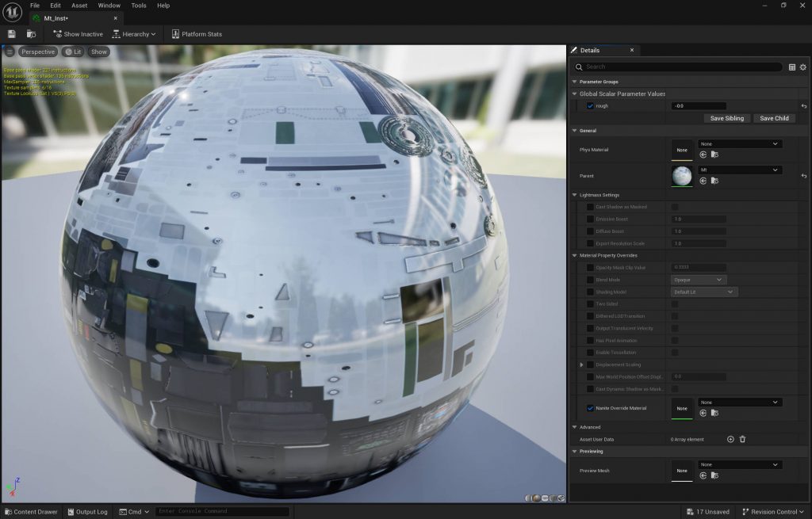Click the Details search field
812x519 pixels.
pos(679,67)
